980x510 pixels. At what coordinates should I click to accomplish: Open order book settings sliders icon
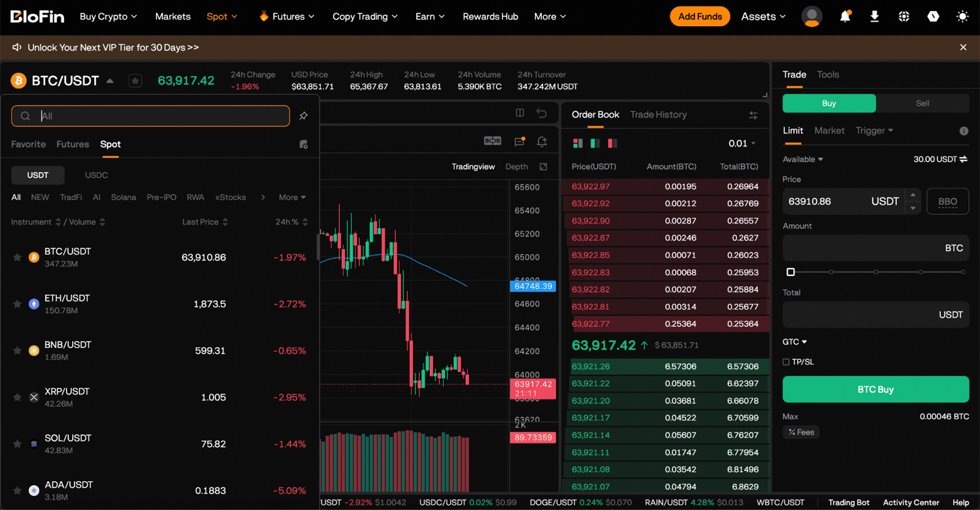(753, 115)
